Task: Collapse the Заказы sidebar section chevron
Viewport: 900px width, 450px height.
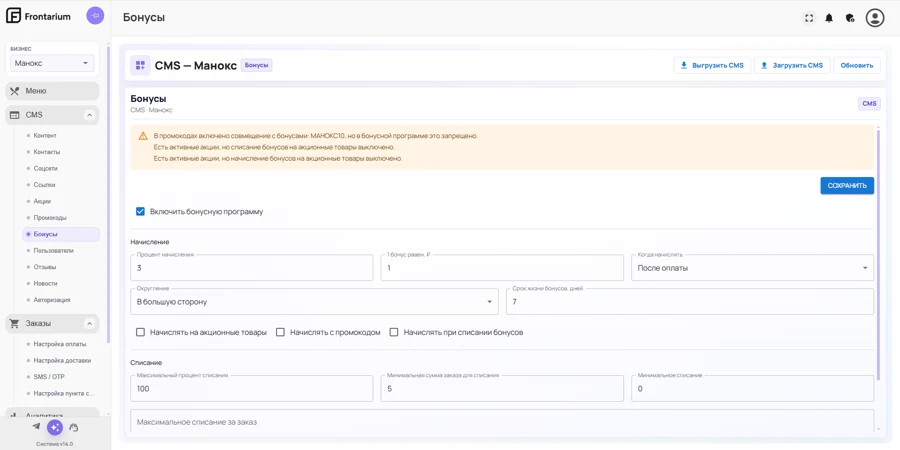Action: pyautogui.click(x=90, y=323)
